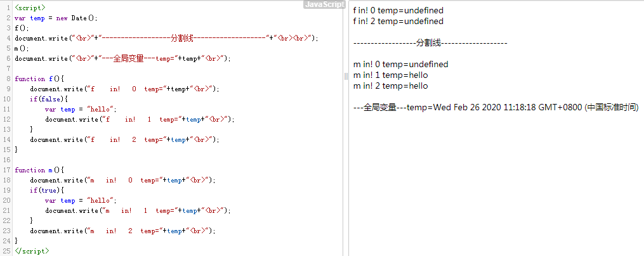Screen dimensions: 644x256
Task: Click code line writing 'm in! 2 temp='
Action: (x=122, y=231)
